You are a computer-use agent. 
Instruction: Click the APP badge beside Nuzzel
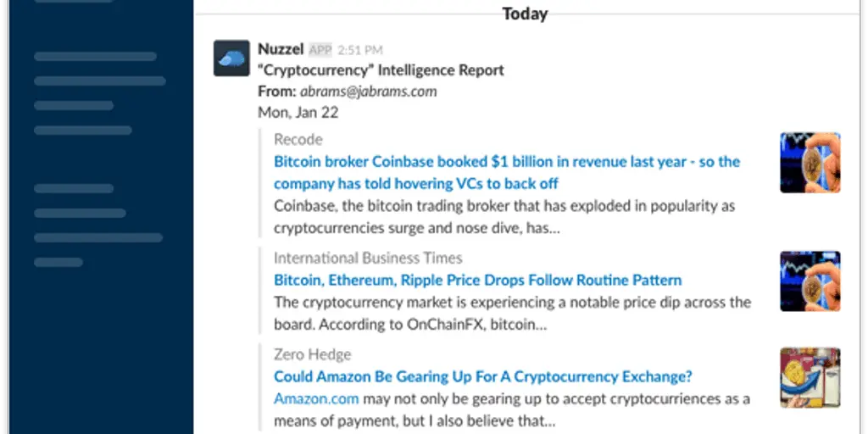click(x=320, y=50)
